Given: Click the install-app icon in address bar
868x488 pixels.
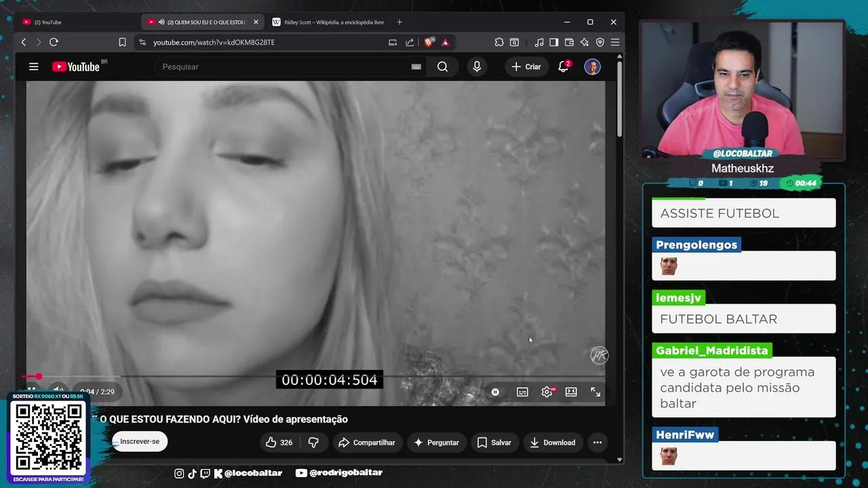Looking at the screenshot, I should click(x=393, y=42).
